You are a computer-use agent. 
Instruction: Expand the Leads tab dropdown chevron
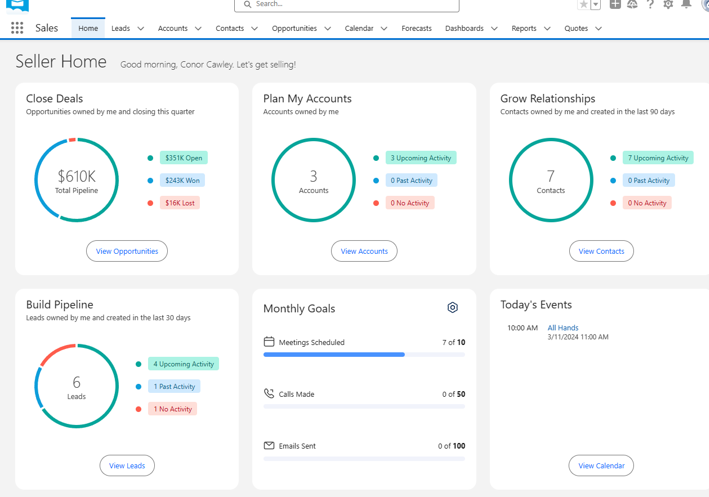point(141,29)
